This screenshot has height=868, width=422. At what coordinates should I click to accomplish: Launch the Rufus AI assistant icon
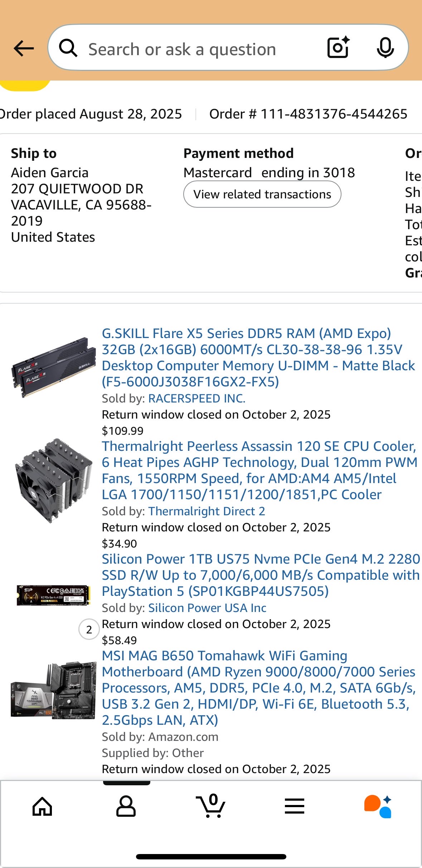378,806
